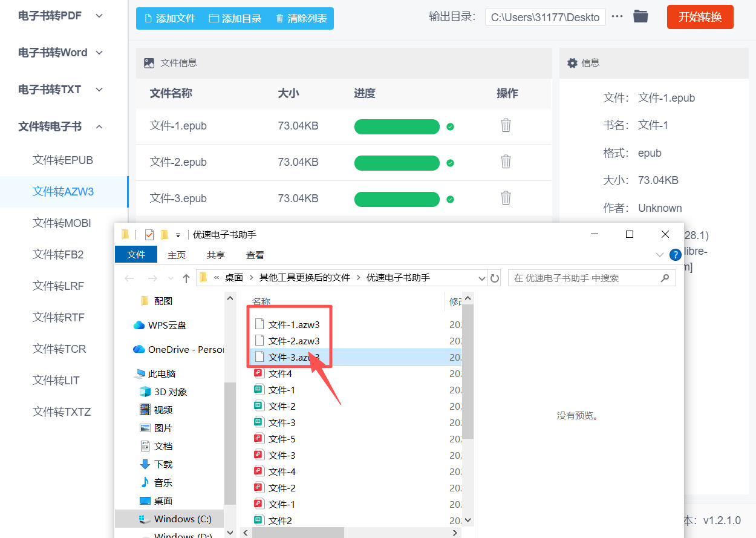Expand the 电子书转Word section
The height and width of the screenshot is (538, 756).
click(x=99, y=53)
